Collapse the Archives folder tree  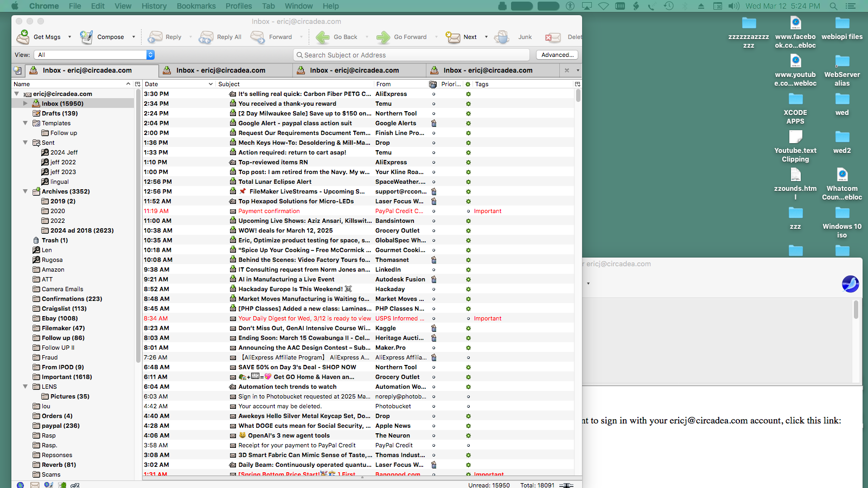(x=25, y=191)
